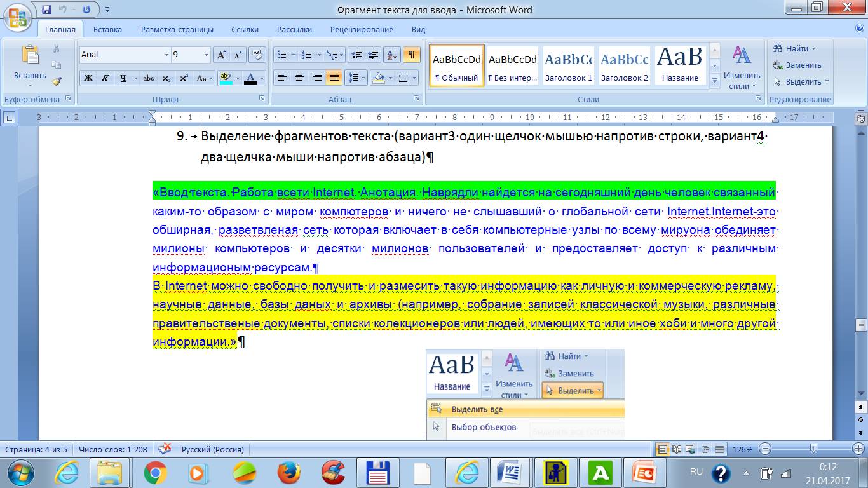This screenshot has height=488, width=868.
Task: Open the change case (Aa) dropdown
Action: coord(205,78)
